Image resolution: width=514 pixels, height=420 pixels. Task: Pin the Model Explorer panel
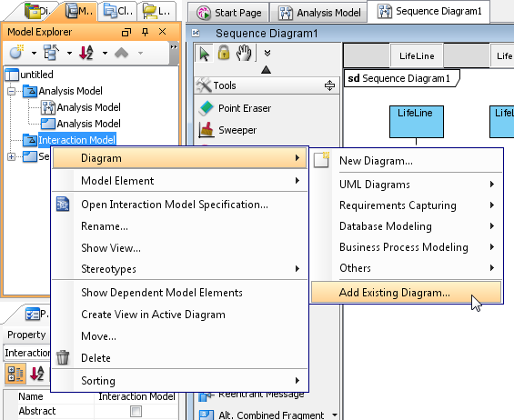click(x=145, y=32)
